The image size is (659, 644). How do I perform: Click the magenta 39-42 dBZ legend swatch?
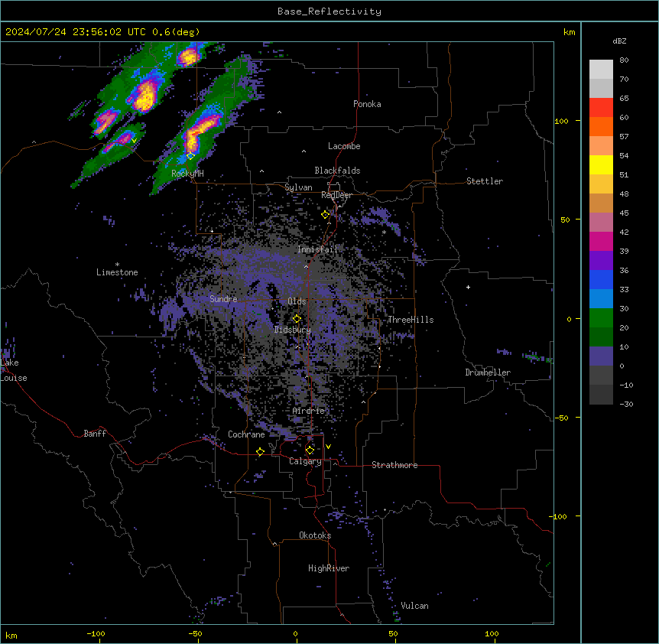(x=601, y=241)
